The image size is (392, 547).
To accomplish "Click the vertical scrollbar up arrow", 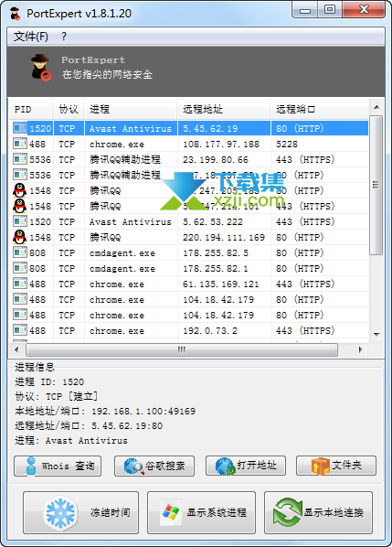I will (x=376, y=107).
